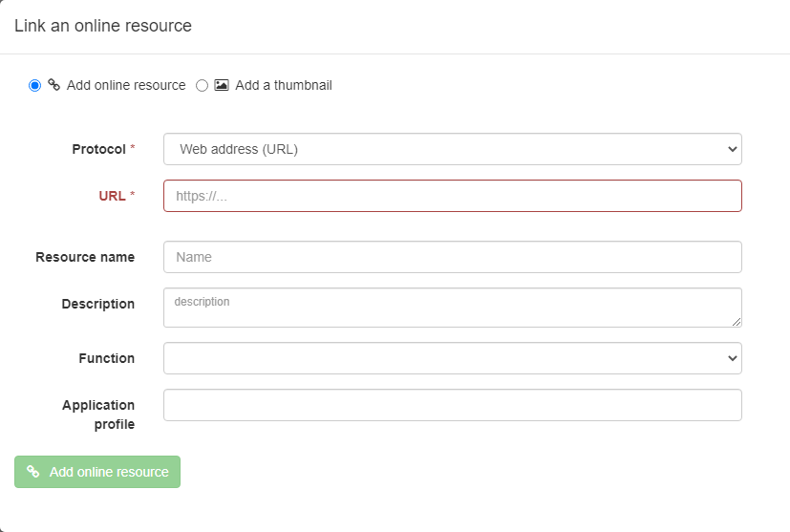This screenshot has height=532, width=790.
Task: Select the Add a thumbnail radio button
Action: click(x=202, y=86)
